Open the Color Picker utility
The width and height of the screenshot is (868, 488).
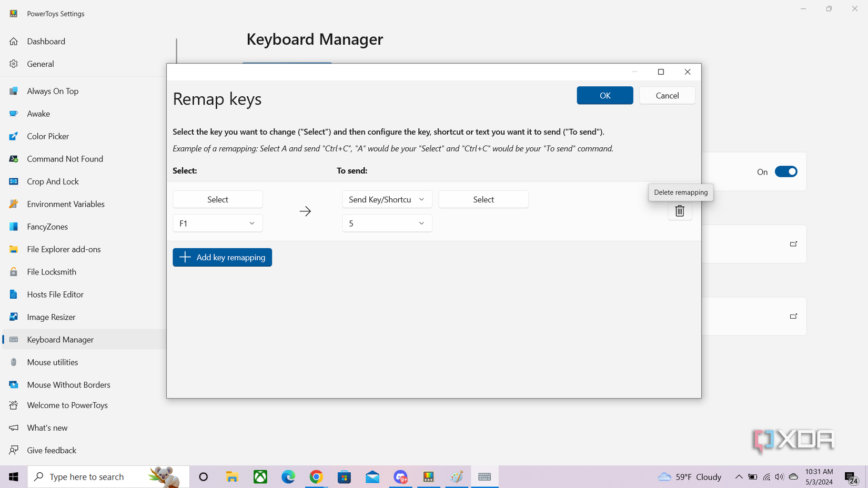coord(47,136)
